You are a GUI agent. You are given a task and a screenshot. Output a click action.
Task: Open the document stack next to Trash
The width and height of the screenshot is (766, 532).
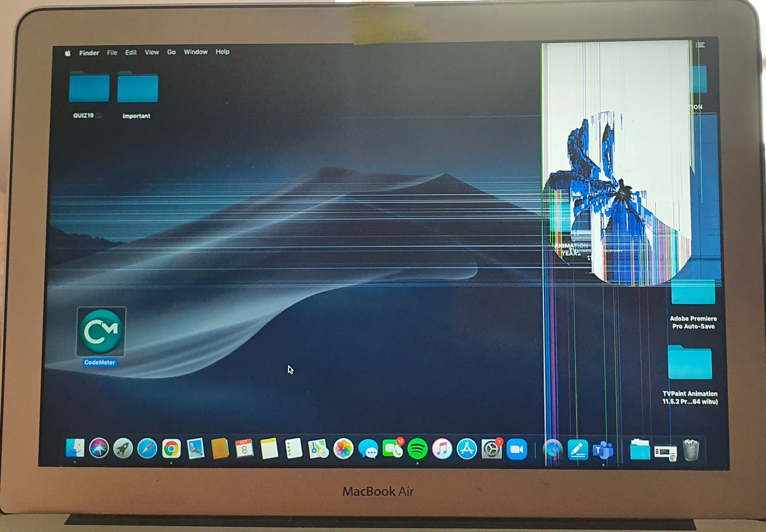point(665,452)
